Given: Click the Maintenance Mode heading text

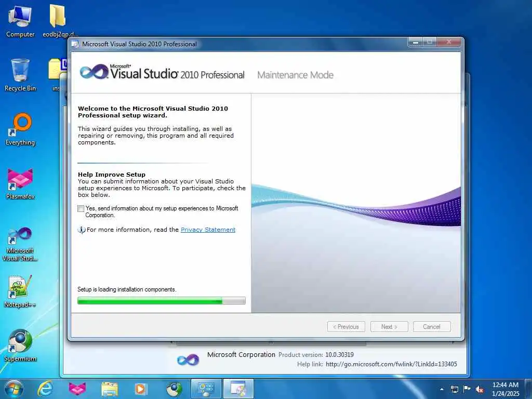Looking at the screenshot, I should (295, 75).
